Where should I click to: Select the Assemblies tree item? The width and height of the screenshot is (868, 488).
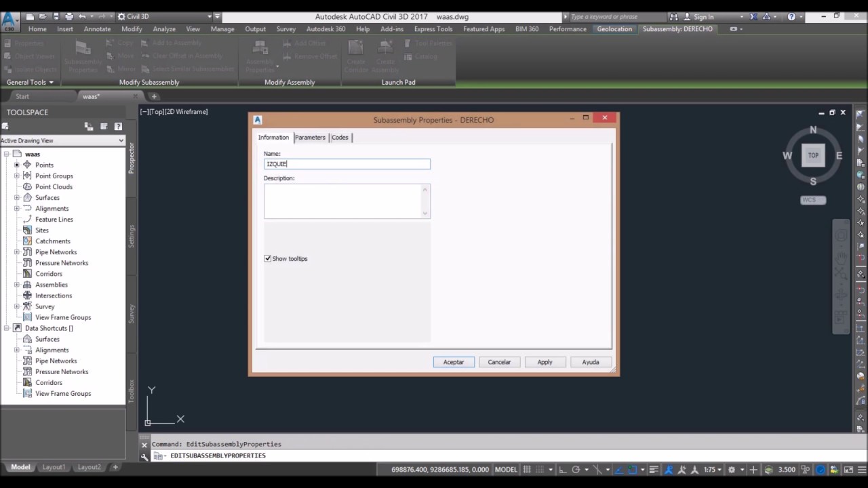(52, 285)
